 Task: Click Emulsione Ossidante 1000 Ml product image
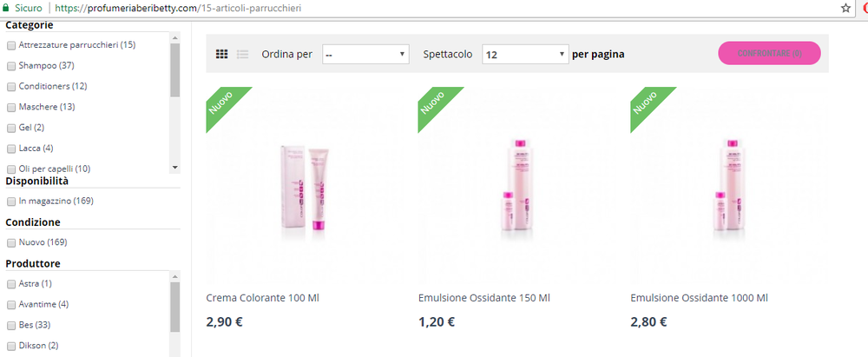730,186
